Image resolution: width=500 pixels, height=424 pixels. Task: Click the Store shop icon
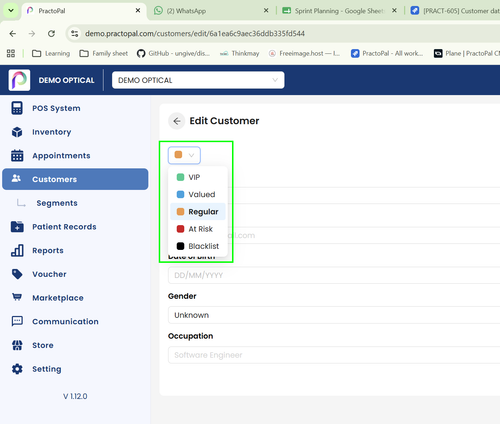17,345
